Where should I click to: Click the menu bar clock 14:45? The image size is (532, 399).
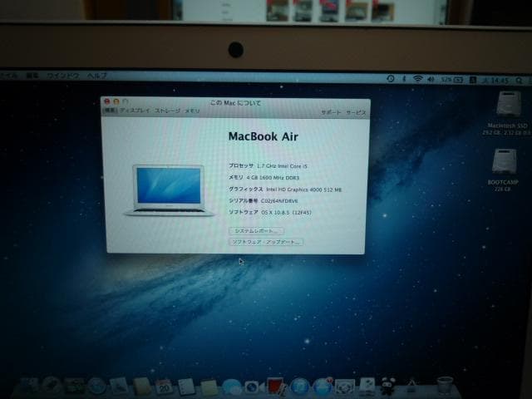point(500,81)
